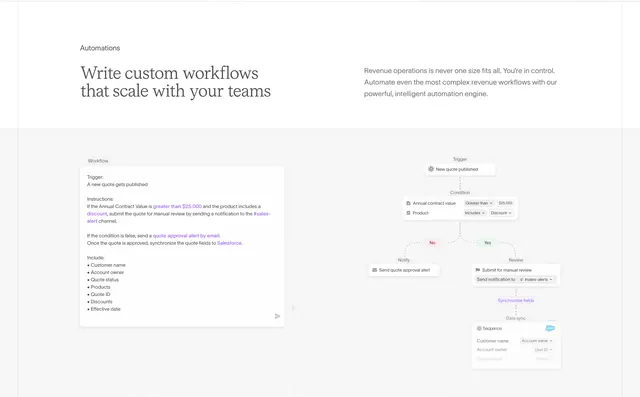Click the Revenue operations description paragraph
Screen dimensions: 640x397
pyautogui.click(x=460, y=82)
